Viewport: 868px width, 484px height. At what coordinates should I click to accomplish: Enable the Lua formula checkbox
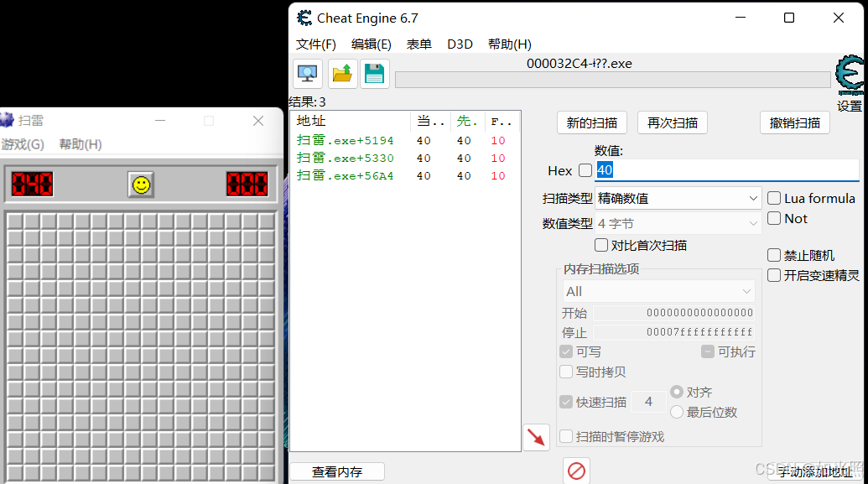(x=774, y=198)
